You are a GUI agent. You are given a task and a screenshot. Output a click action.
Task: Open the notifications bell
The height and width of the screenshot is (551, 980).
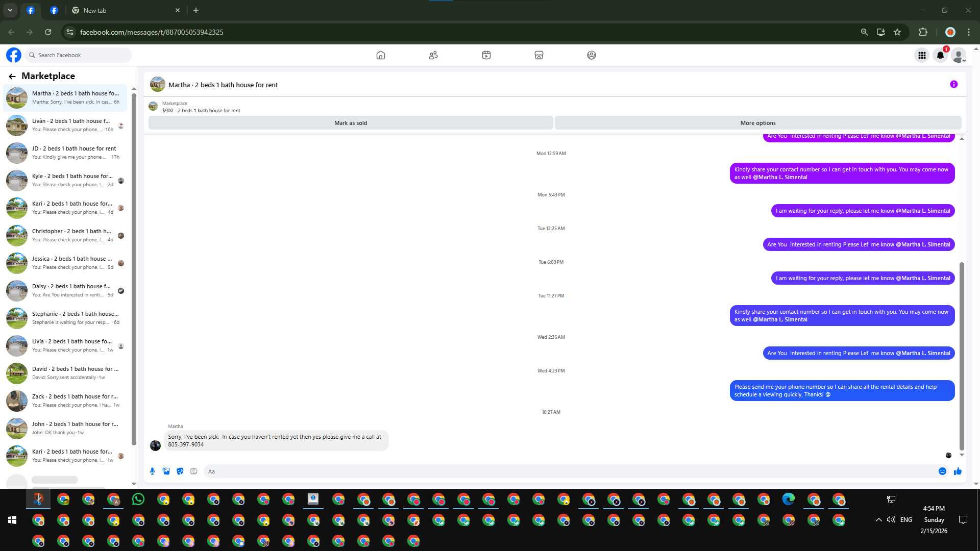pos(940,55)
